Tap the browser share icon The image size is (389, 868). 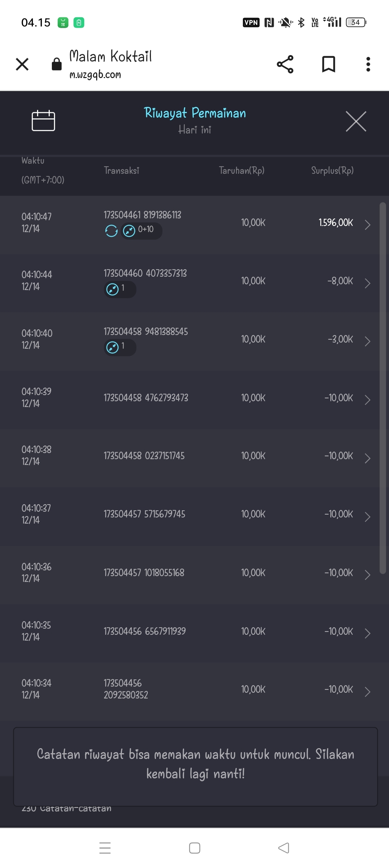[285, 64]
